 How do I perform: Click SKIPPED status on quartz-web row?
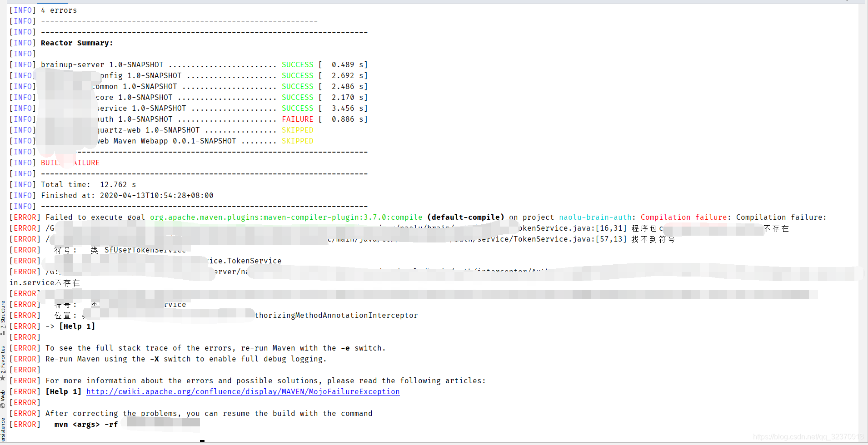(x=298, y=130)
